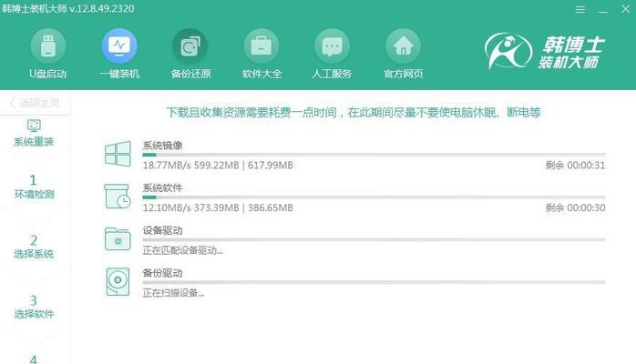Click the 系统软件 label
This screenshot has height=364, width=636.
(162, 187)
